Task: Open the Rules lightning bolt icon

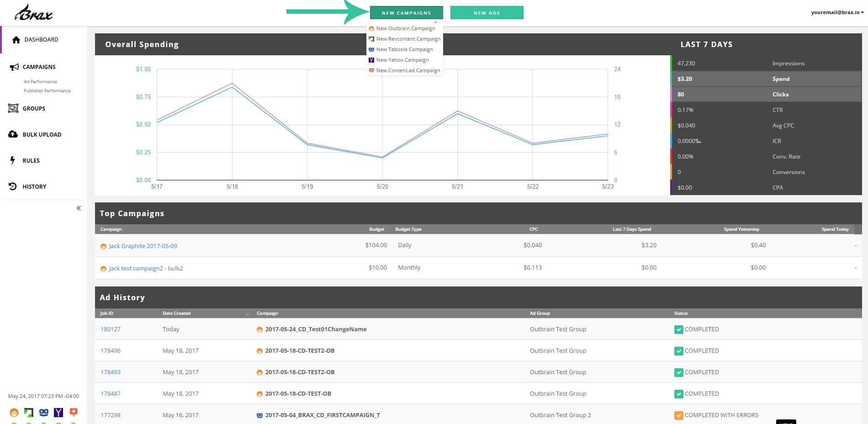Action: (13, 160)
